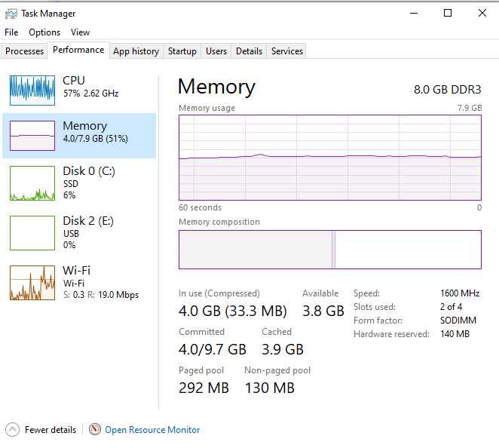The width and height of the screenshot is (499, 448).
Task: Open the Services tab
Action: click(x=287, y=51)
